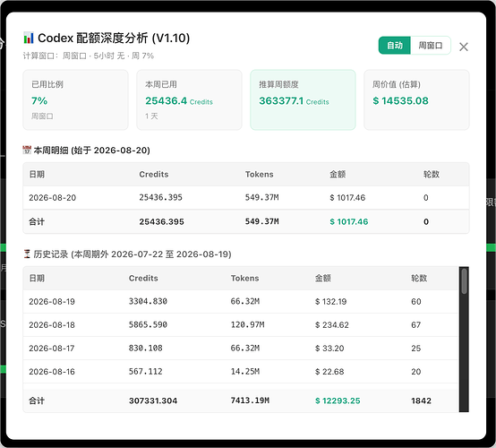496x448 pixels.
Task: Click the green $ 12293.25 history total
Action: tap(338, 401)
